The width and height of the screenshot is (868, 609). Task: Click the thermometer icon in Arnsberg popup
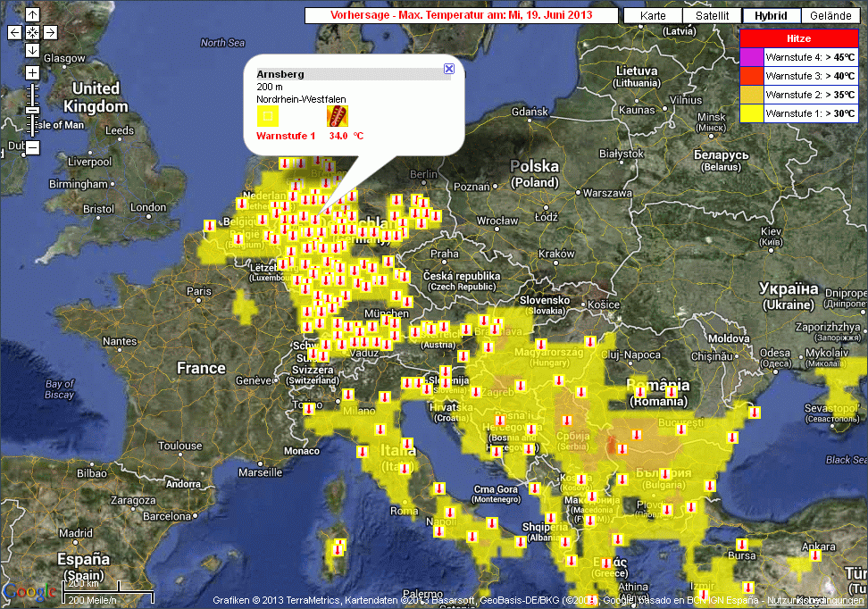(338, 115)
